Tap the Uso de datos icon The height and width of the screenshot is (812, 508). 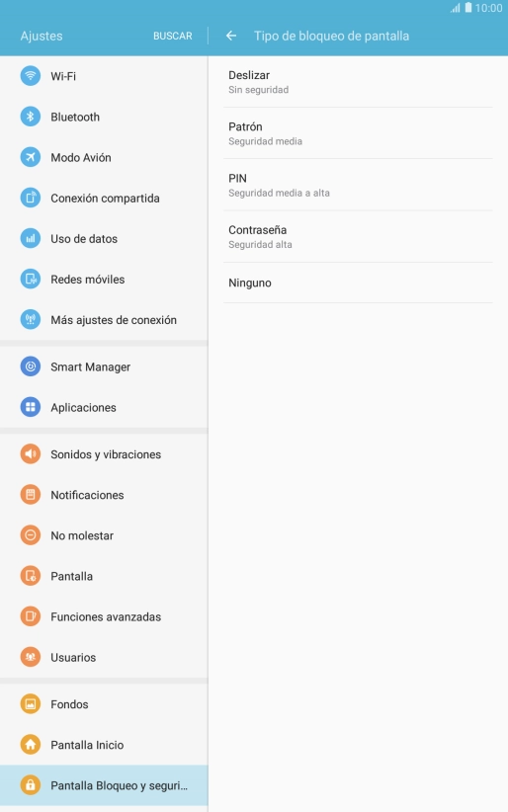click(30, 238)
